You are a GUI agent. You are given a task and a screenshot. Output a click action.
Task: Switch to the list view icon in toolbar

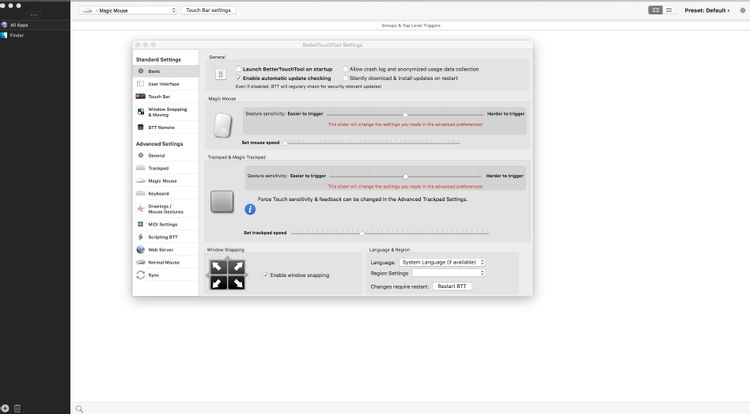(669, 10)
